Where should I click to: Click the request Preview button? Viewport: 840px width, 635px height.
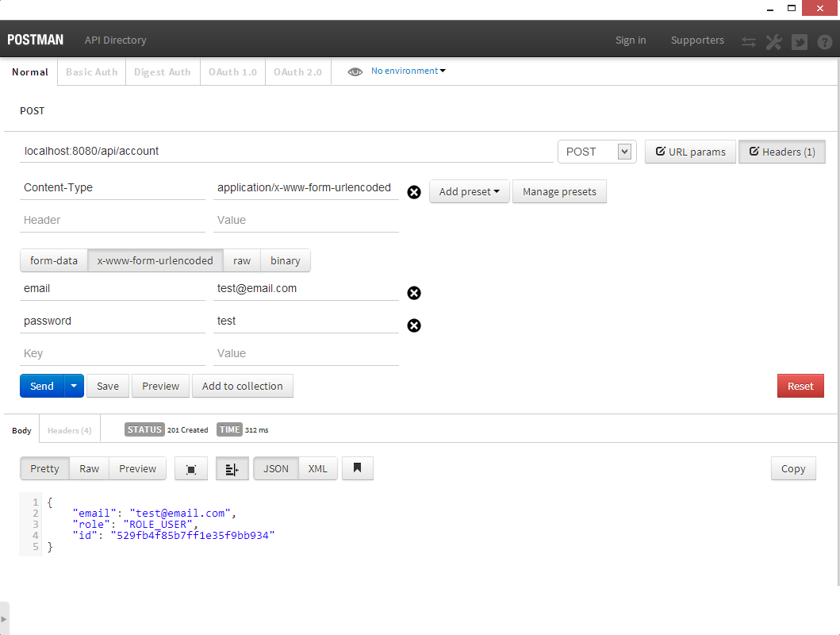tap(161, 386)
